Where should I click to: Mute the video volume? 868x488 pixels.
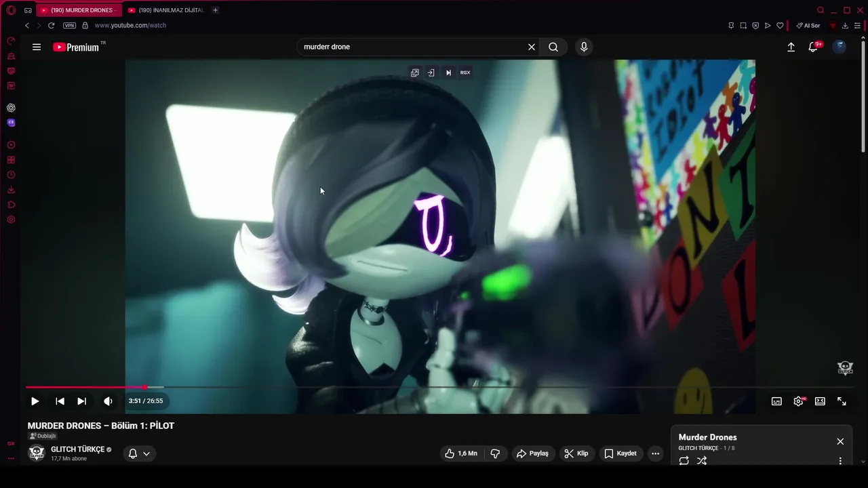click(108, 401)
